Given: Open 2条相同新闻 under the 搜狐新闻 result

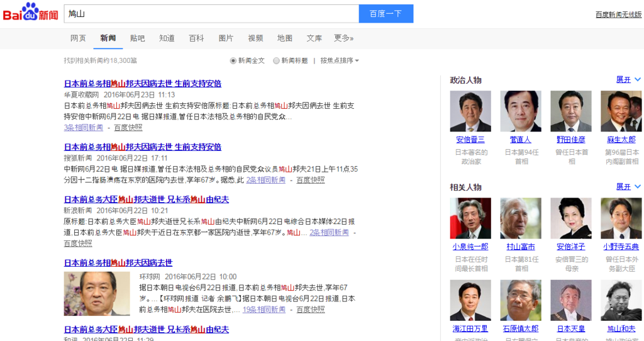Looking at the screenshot, I should (266, 180).
